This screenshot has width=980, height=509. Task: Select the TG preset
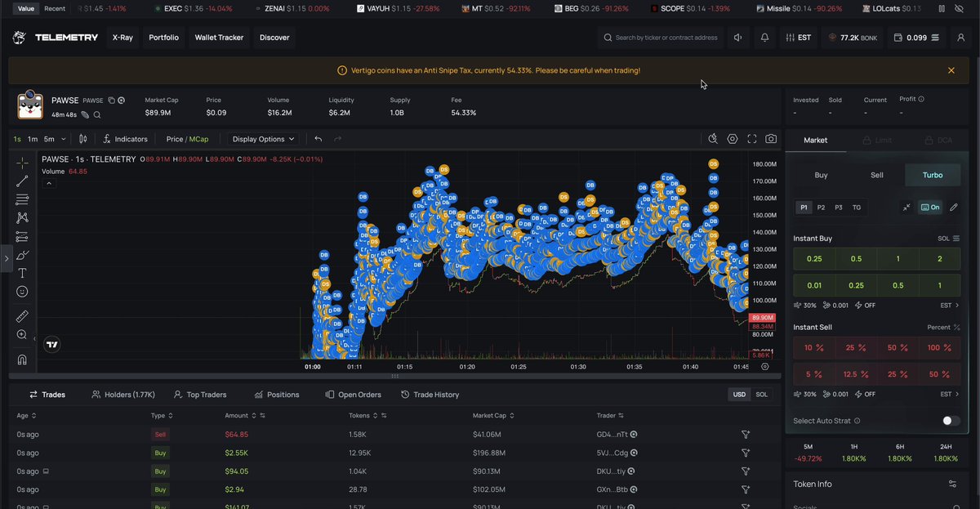click(857, 208)
